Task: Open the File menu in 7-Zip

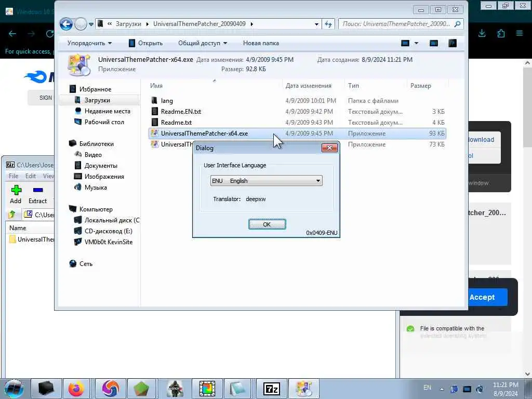Action: (13, 176)
